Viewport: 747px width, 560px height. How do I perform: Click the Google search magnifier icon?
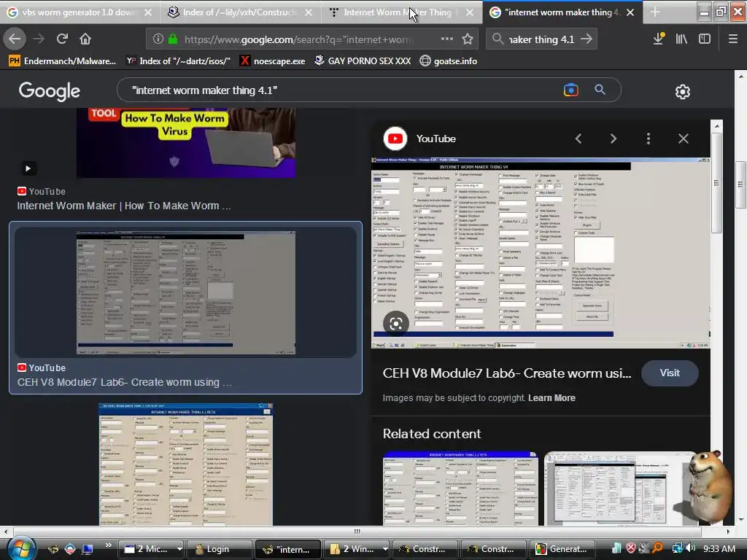[600, 90]
